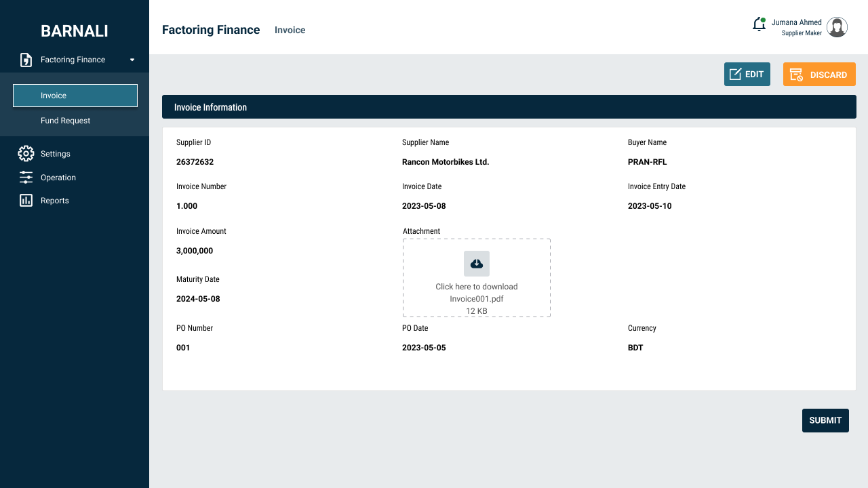
Task: Click the DISCARD button label
Action: click(x=829, y=75)
